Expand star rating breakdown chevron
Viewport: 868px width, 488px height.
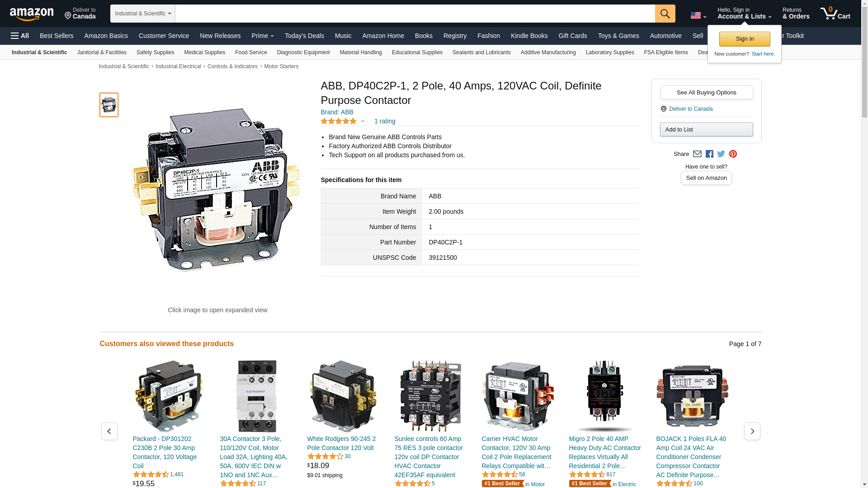pos(363,121)
